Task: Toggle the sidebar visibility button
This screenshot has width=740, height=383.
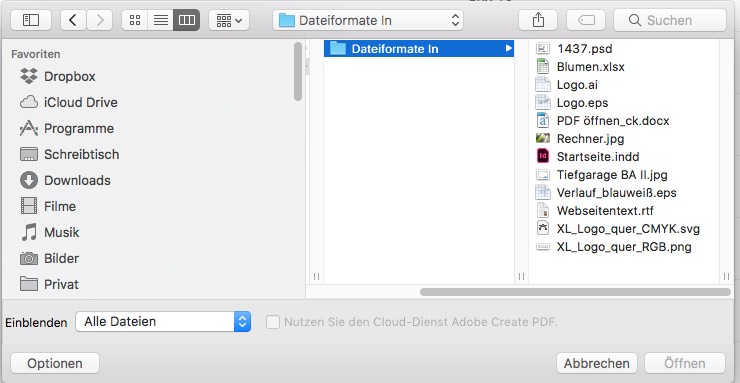Action: point(31,20)
